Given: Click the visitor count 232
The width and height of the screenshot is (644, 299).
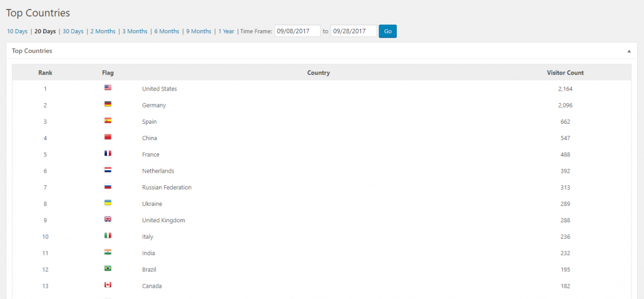Looking at the screenshot, I should (565, 253).
